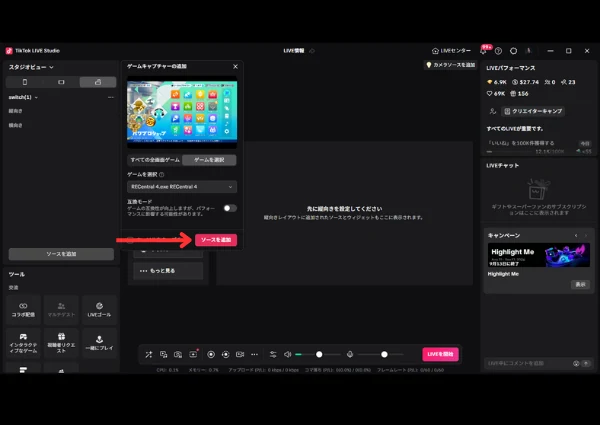
Task: Edit the LIVE info pencil icon
Action: 312,51
